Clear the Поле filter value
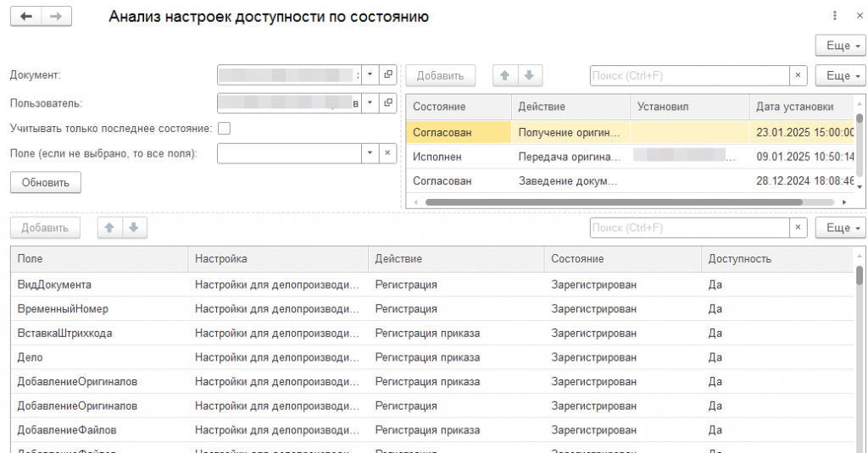Image resolution: width=868 pixels, height=453 pixels. pyautogui.click(x=387, y=153)
